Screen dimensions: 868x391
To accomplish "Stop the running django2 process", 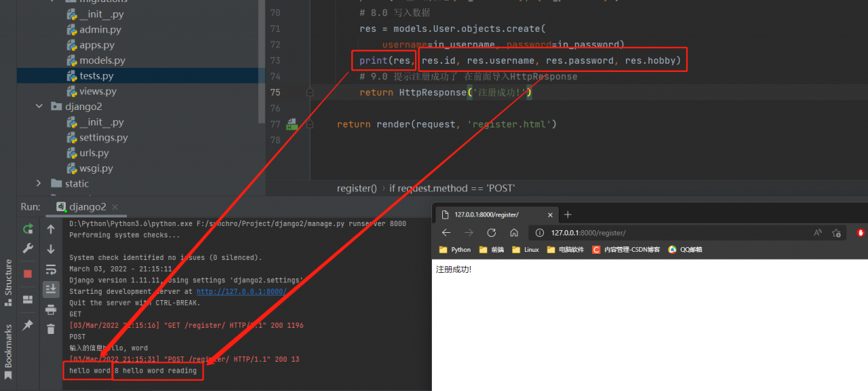I will click(28, 274).
